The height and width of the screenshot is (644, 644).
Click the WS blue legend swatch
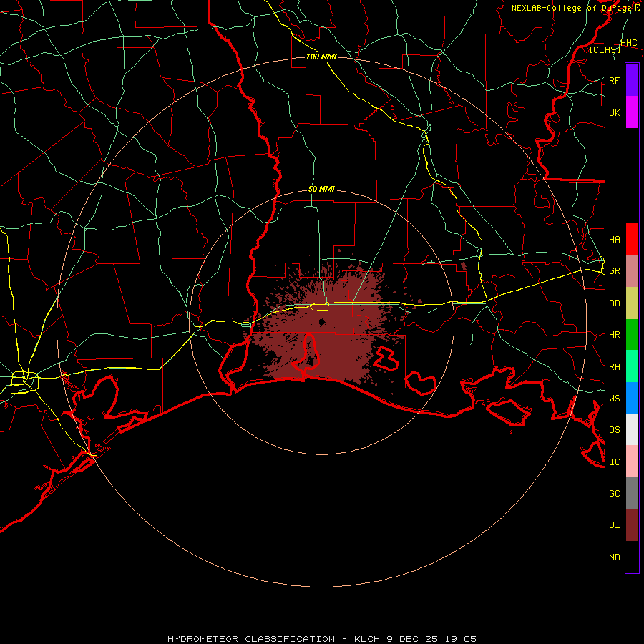[x=632, y=398]
